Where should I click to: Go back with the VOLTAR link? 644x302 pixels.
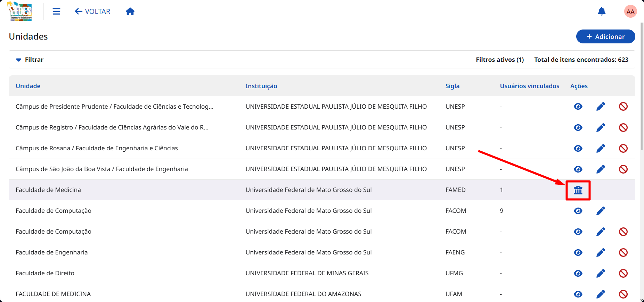[92, 11]
